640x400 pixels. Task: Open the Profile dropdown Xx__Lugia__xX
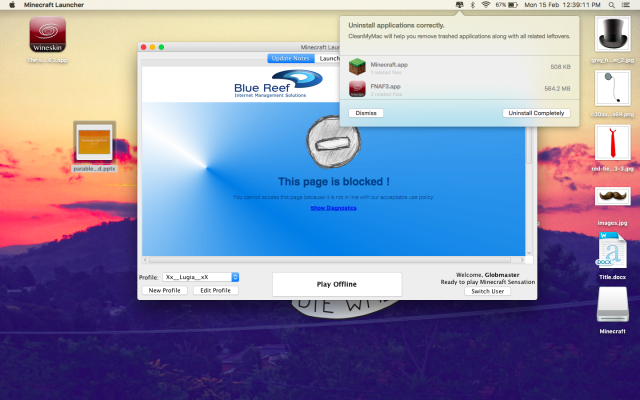pos(200,277)
